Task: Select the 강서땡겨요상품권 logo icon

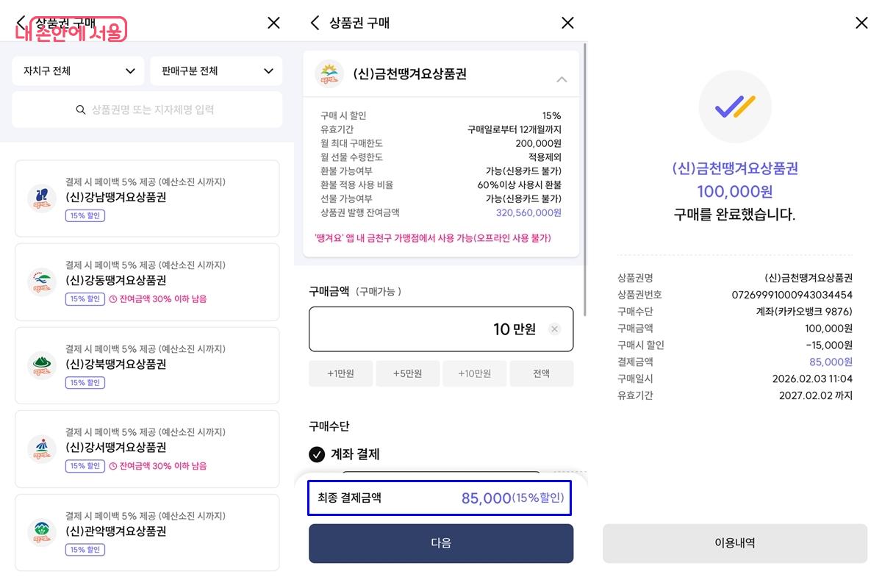Action: coord(42,448)
